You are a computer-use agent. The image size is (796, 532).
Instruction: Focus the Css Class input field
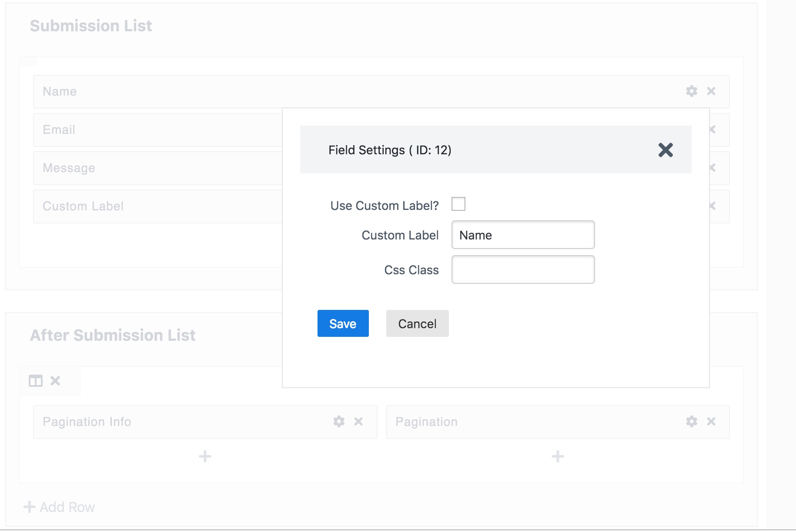tap(523, 270)
